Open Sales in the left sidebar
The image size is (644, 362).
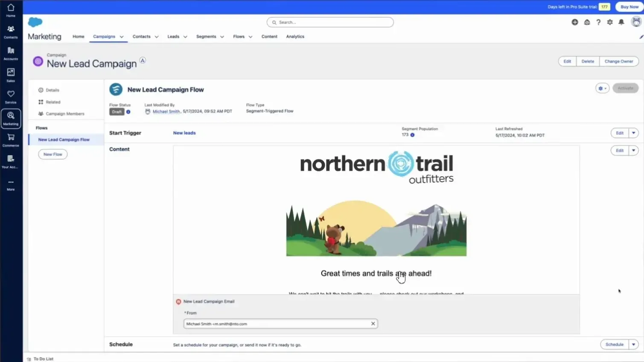tap(11, 75)
